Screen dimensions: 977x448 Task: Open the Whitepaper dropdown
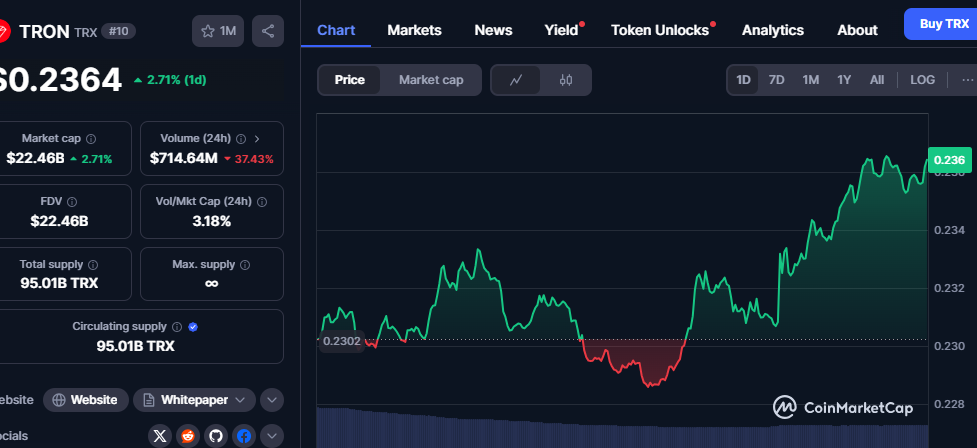pyautogui.click(x=194, y=400)
